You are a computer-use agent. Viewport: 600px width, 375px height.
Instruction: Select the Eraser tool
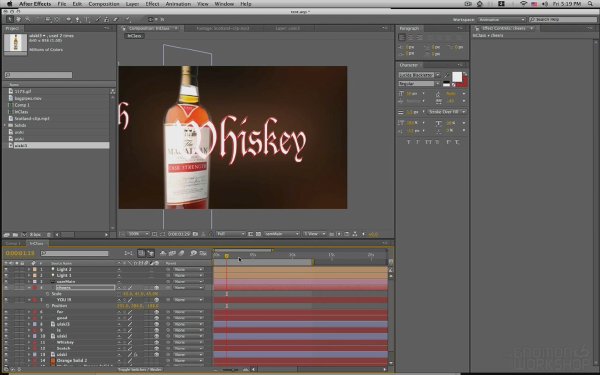coord(116,19)
